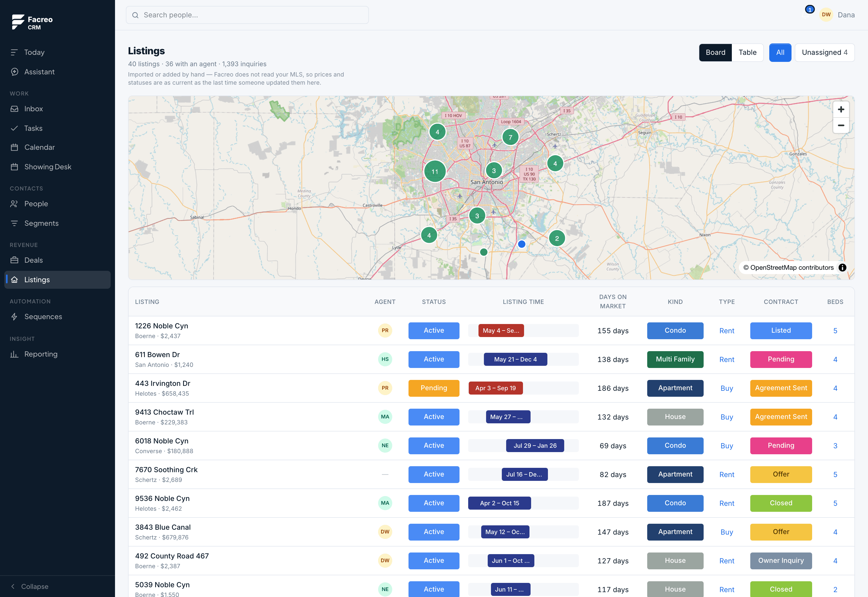Sort by Days on Market column
This screenshot has width=868, height=597.
613,301
